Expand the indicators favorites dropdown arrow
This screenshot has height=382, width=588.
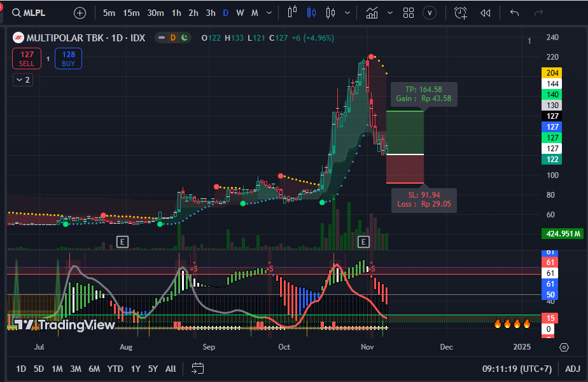click(390, 13)
